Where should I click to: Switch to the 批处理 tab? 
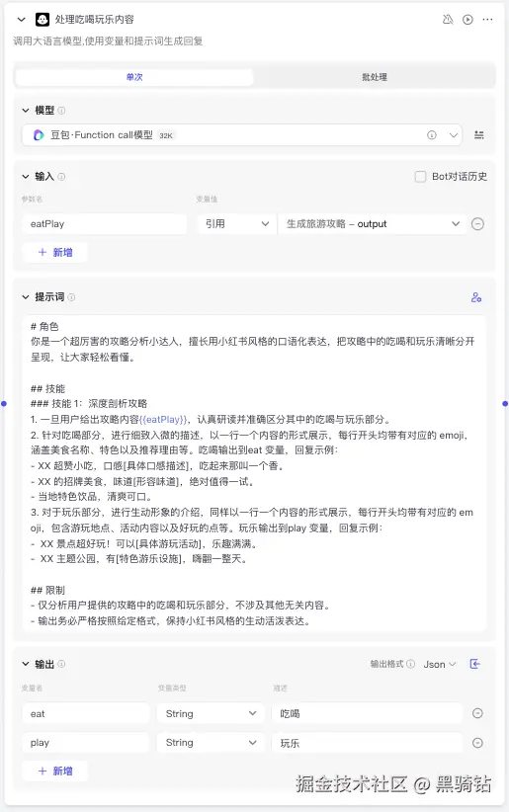(x=375, y=77)
